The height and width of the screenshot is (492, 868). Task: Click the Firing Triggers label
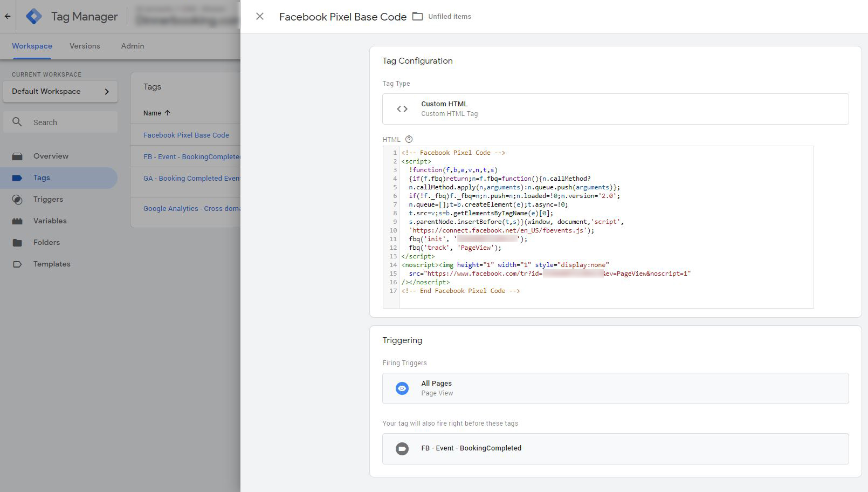click(404, 363)
